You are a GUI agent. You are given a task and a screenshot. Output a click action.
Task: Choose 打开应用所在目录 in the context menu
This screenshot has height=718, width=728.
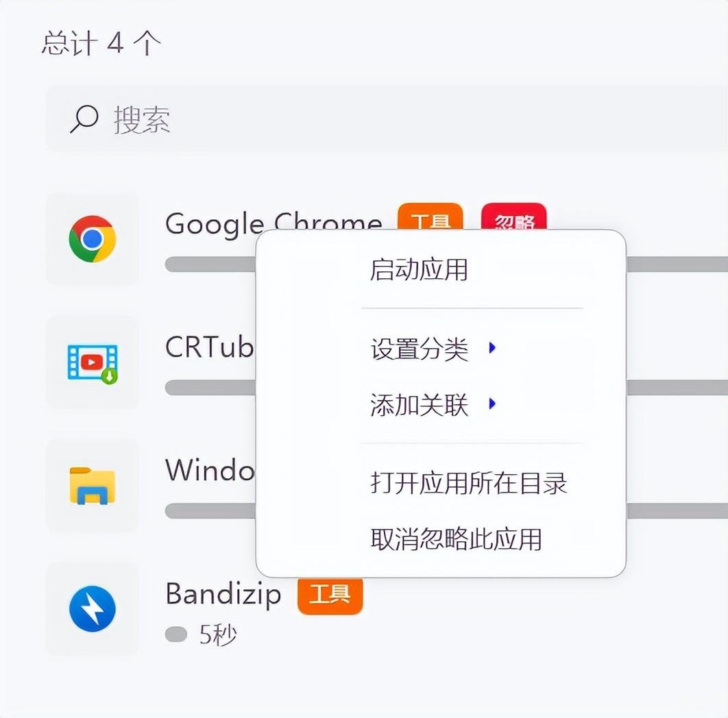tap(469, 484)
